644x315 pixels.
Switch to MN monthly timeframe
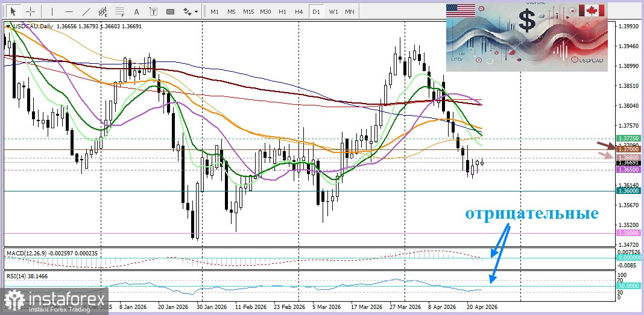(x=350, y=11)
